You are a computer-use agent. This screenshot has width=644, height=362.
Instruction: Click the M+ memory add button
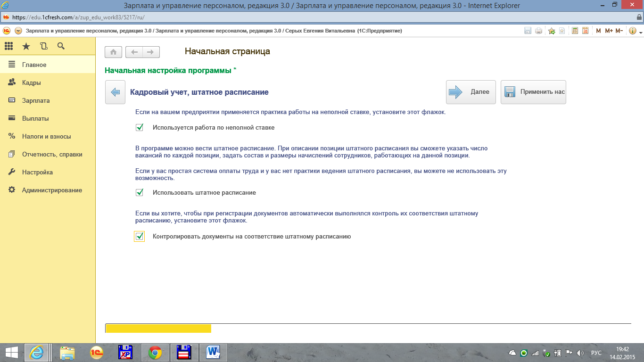[609, 31]
